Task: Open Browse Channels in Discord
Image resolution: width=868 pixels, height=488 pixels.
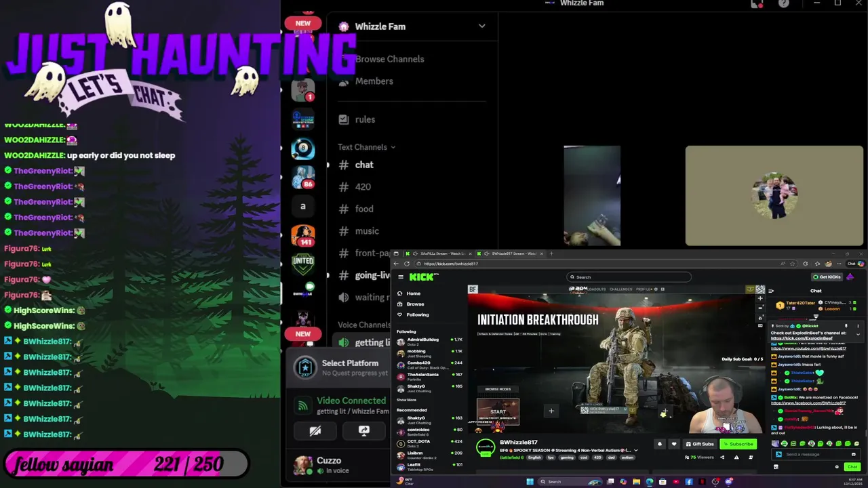Action: [389, 59]
